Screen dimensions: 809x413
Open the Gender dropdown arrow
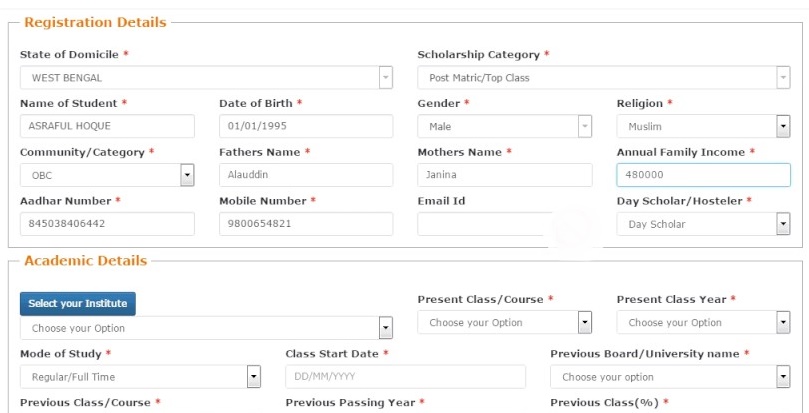(x=585, y=126)
